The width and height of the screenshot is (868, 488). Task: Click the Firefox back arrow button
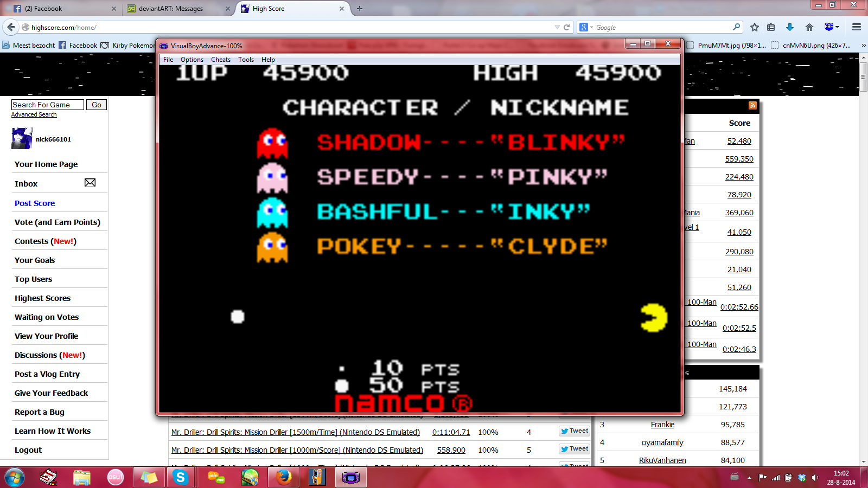10,27
